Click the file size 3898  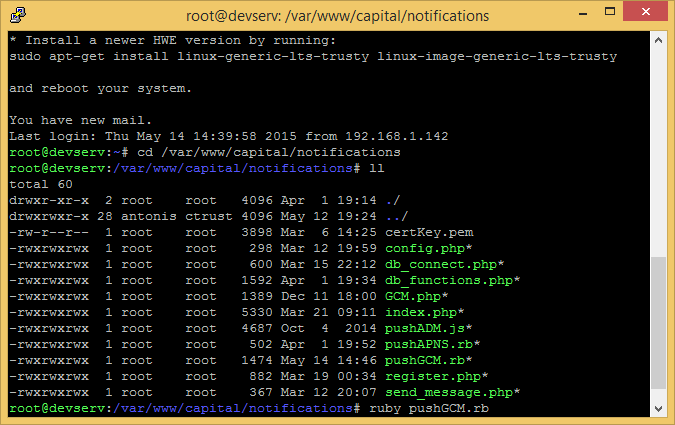pos(257,233)
